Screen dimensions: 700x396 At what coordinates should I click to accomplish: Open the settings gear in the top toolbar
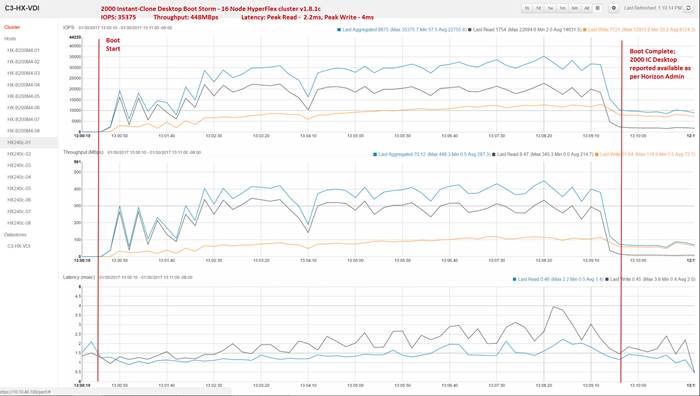tap(614, 8)
